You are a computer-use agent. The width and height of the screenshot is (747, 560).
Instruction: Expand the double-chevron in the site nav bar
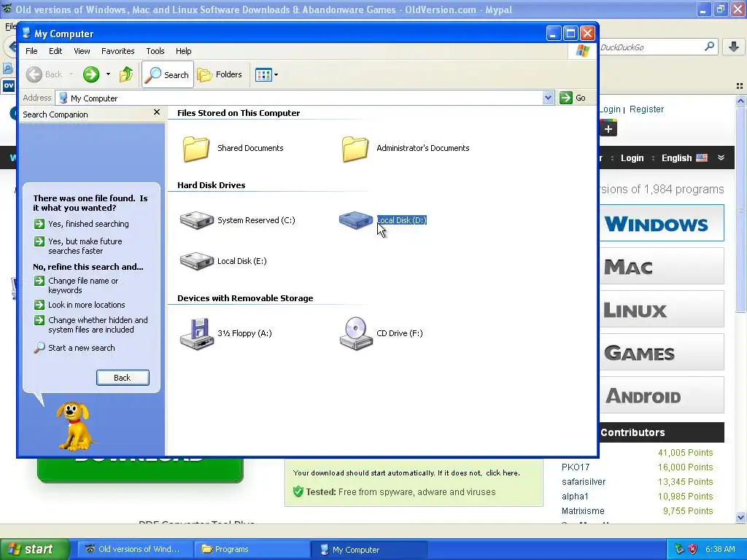coord(721,157)
